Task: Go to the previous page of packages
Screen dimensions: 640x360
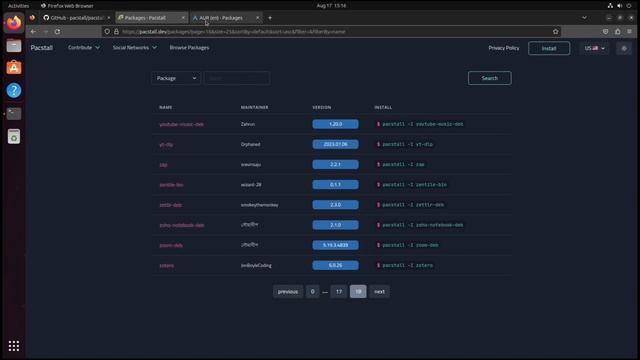Action: 288,291
